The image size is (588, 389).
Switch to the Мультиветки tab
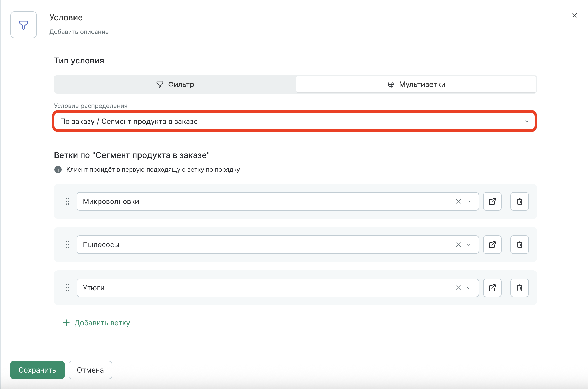tap(416, 84)
